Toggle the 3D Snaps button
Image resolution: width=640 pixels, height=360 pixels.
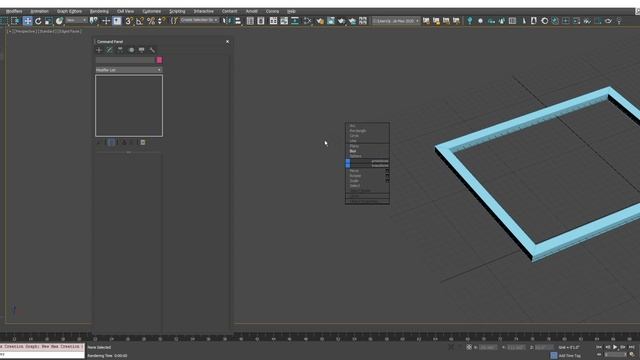(129, 21)
